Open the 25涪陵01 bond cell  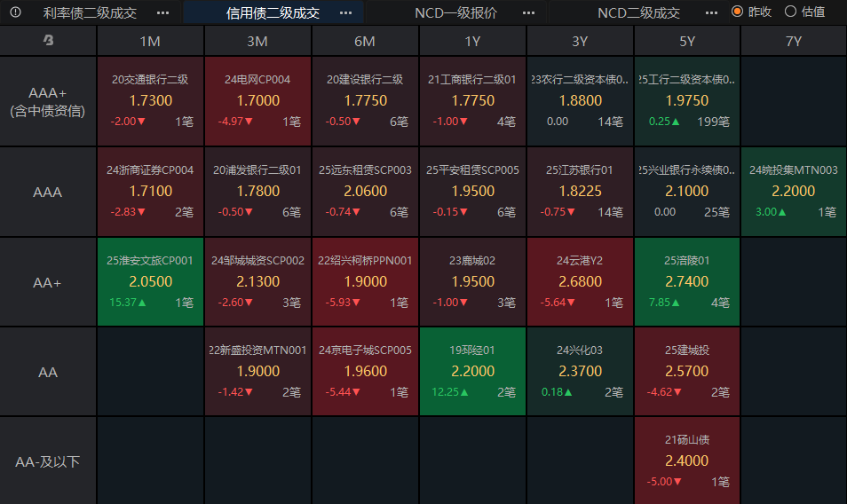(x=687, y=281)
